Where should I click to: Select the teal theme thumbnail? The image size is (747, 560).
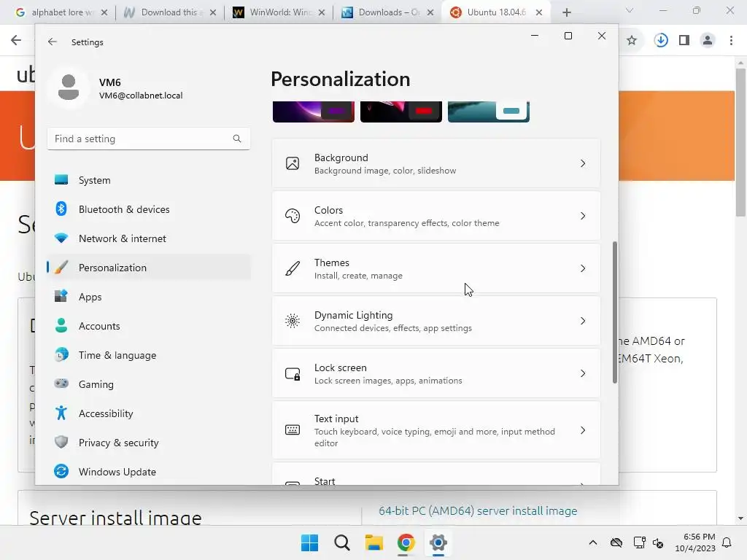[x=489, y=112]
